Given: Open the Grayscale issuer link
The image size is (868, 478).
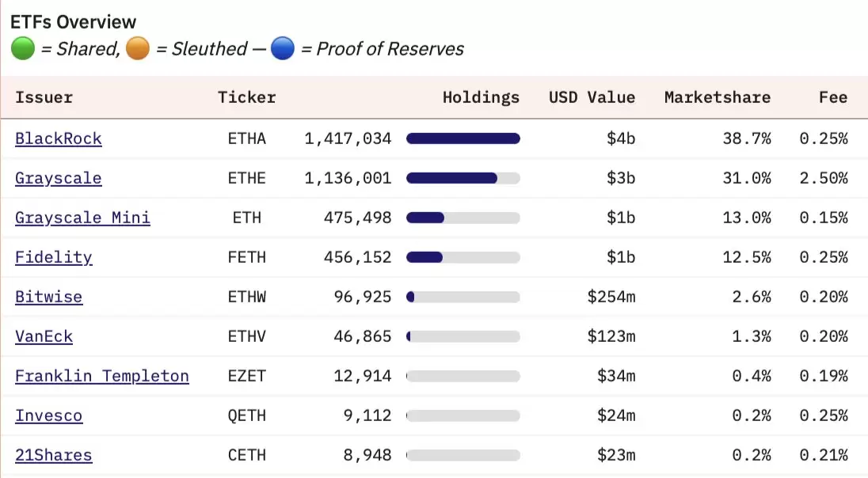Looking at the screenshot, I should (x=58, y=178).
